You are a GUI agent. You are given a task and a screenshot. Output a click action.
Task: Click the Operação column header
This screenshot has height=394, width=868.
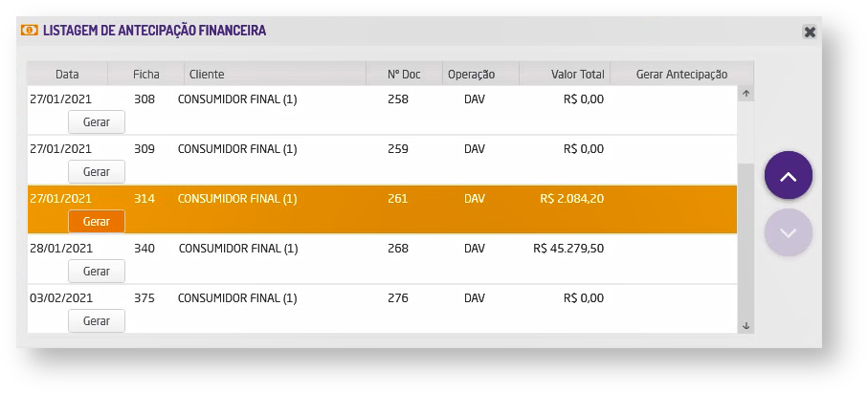(x=471, y=75)
